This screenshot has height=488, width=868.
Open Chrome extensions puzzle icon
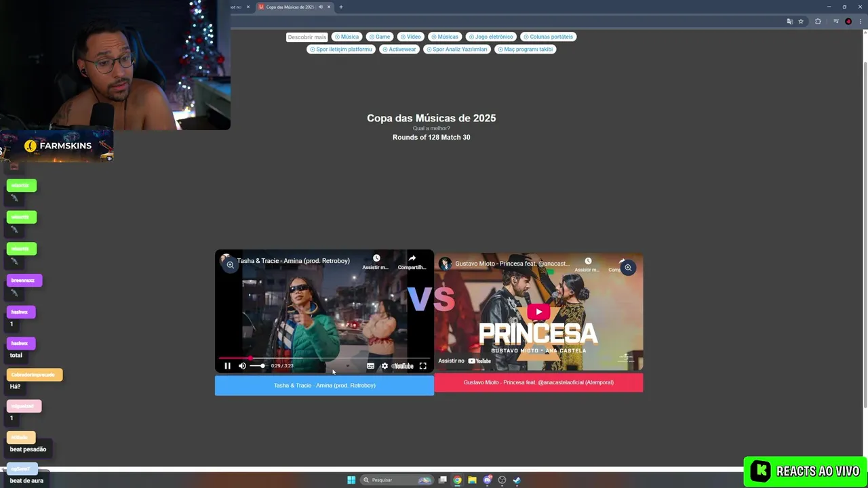(818, 22)
